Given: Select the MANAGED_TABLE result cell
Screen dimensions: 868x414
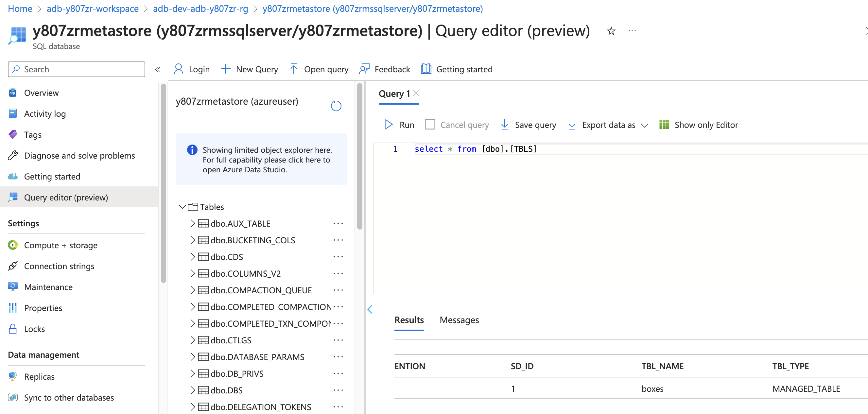Looking at the screenshot, I should [806, 388].
